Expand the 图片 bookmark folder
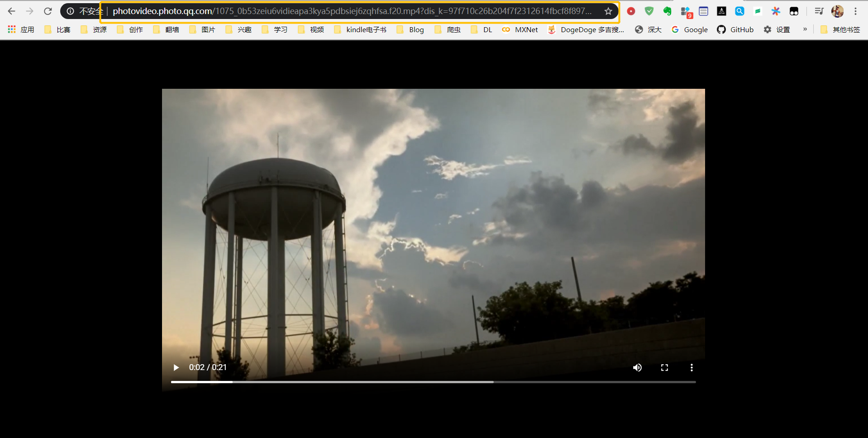868x438 pixels. point(202,29)
